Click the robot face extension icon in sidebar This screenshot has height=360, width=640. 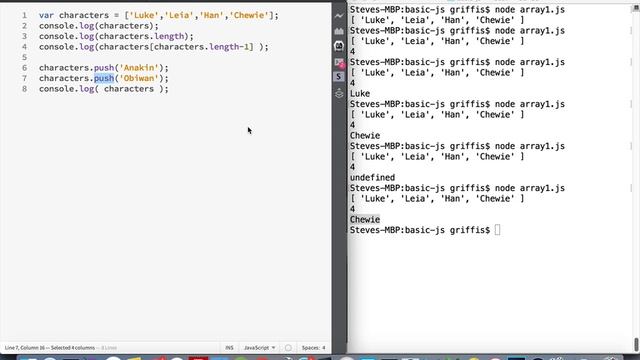[339, 46]
